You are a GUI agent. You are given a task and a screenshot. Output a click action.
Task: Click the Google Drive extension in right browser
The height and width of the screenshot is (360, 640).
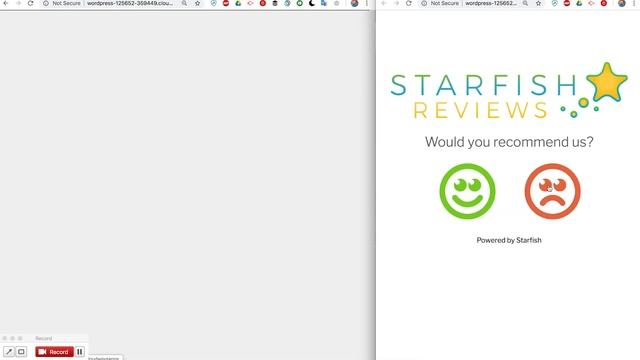(579, 3)
